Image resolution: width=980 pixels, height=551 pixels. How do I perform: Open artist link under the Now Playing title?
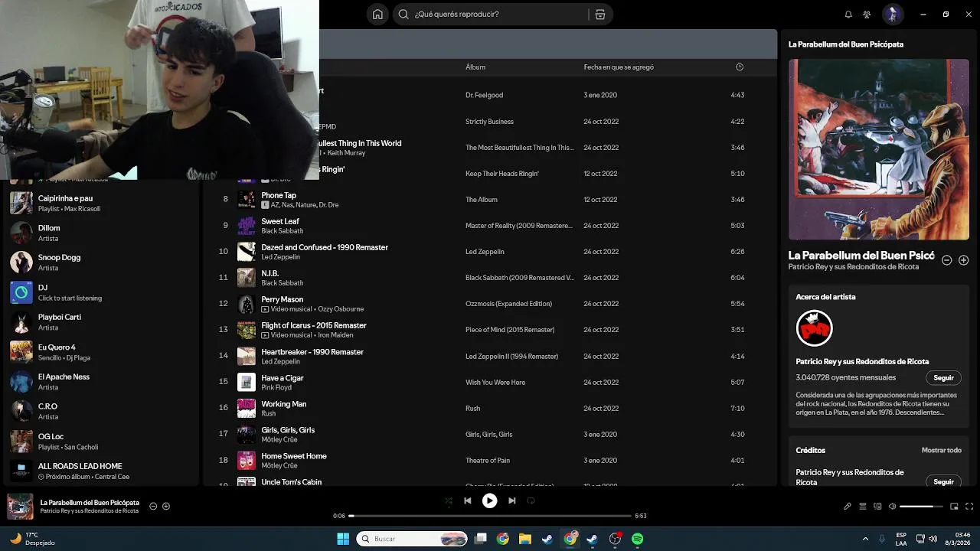point(854,266)
